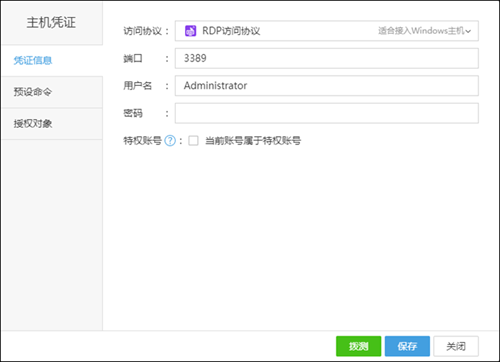
Task: Click the 适合接入Windows主机 hint text
Action: (x=421, y=31)
